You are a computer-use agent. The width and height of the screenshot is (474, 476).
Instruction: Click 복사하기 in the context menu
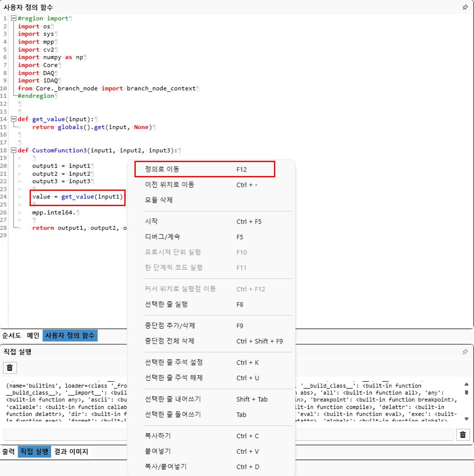coord(158,436)
